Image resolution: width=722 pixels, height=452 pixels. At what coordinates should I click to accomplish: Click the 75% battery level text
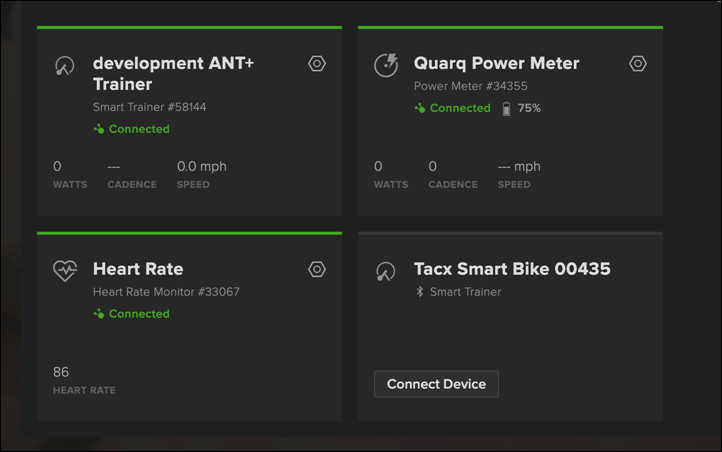[529, 108]
